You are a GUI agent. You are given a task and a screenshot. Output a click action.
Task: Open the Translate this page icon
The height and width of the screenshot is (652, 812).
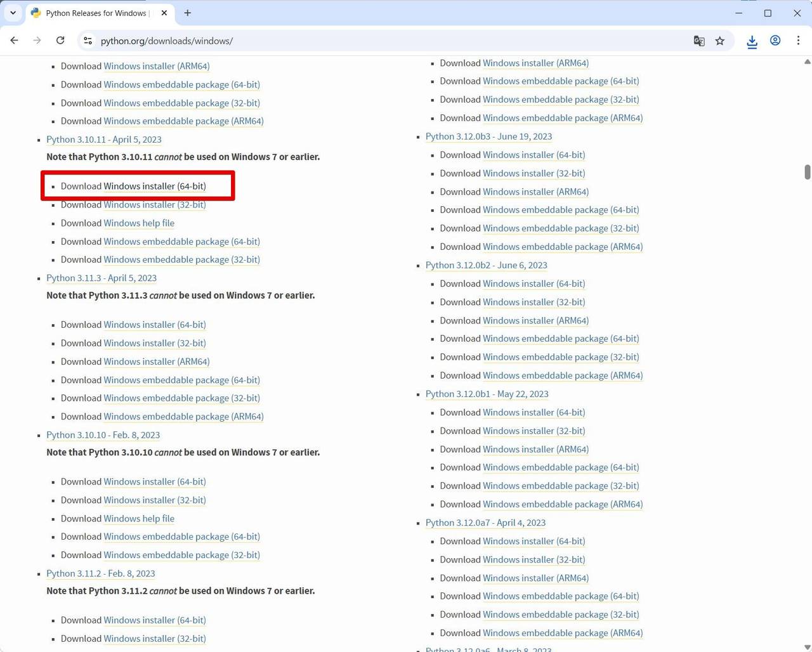[x=699, y=41]
